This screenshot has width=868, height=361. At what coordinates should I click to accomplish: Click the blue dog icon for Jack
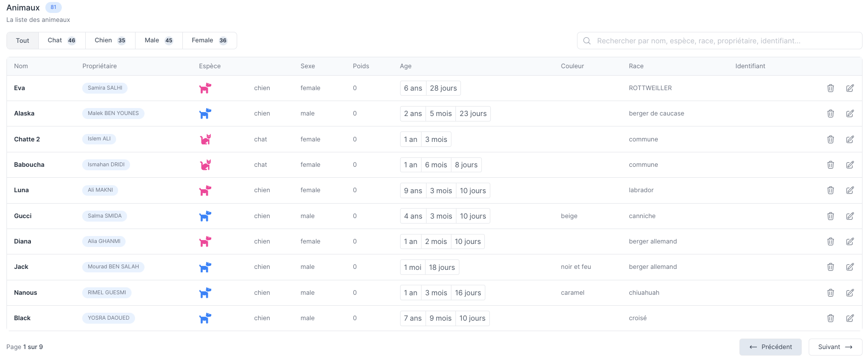click(x=205, y=267)
